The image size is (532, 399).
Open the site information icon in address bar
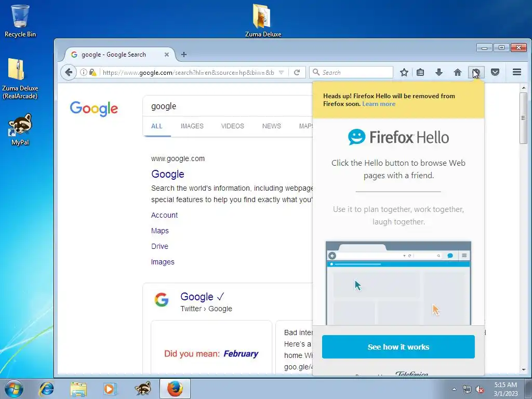(83, 72)
